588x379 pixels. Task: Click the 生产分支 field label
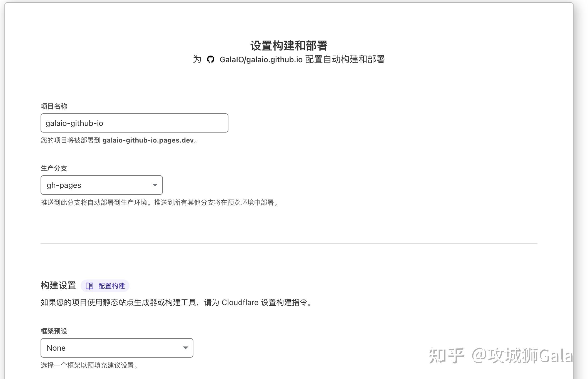tap(54, 168)
